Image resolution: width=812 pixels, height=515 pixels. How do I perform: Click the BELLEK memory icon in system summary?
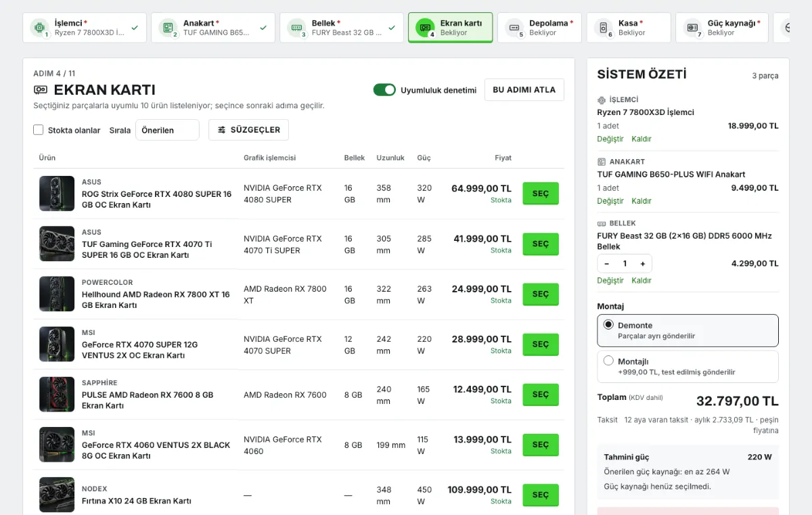coord(602,223)
